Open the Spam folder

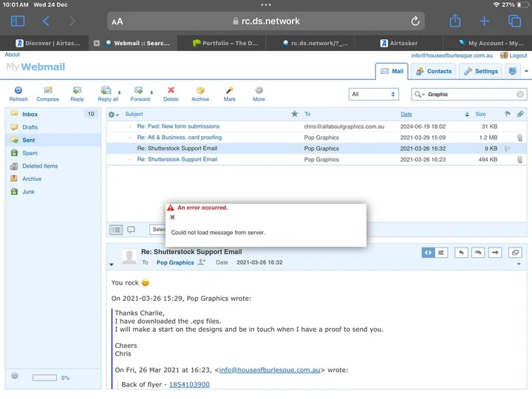click(x=53, y=153)
